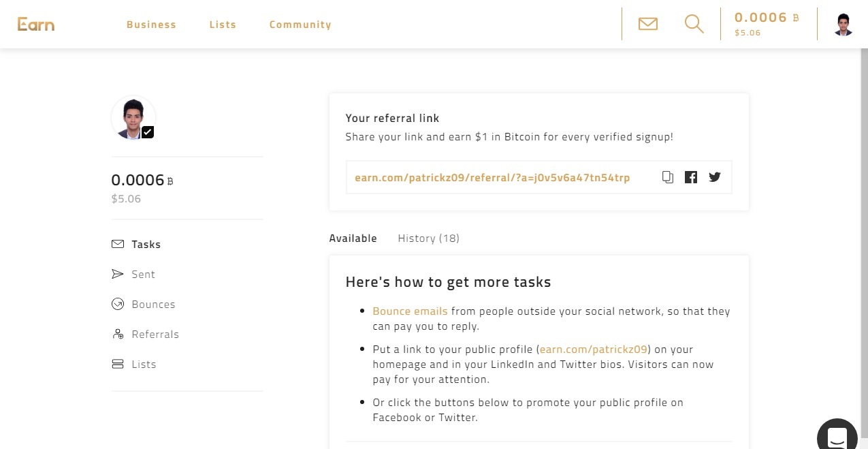
Task: Select the Available tab
Action: [353, 238]
